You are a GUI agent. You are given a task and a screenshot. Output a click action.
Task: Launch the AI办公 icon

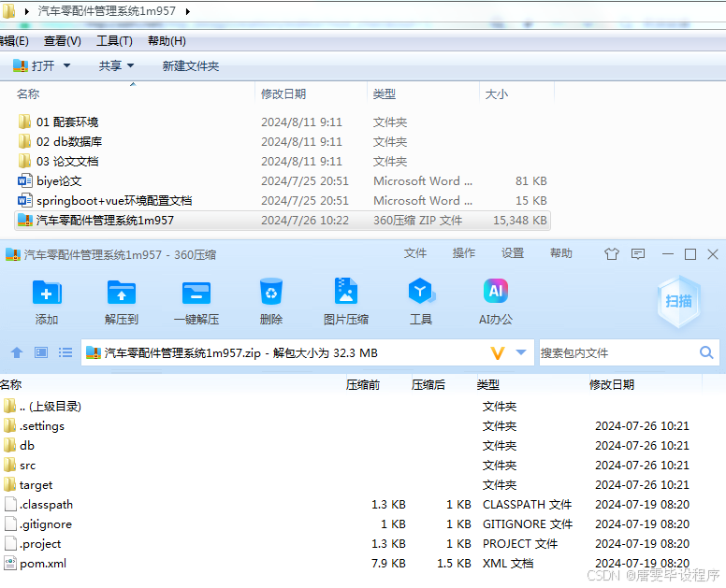[496, 291]
